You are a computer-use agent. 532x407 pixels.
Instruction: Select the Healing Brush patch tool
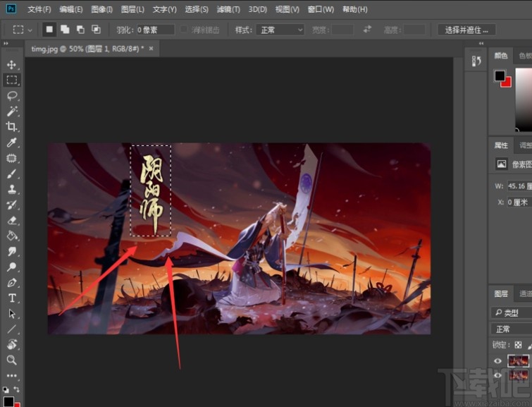pyautogui.click(x=11, y=158)
